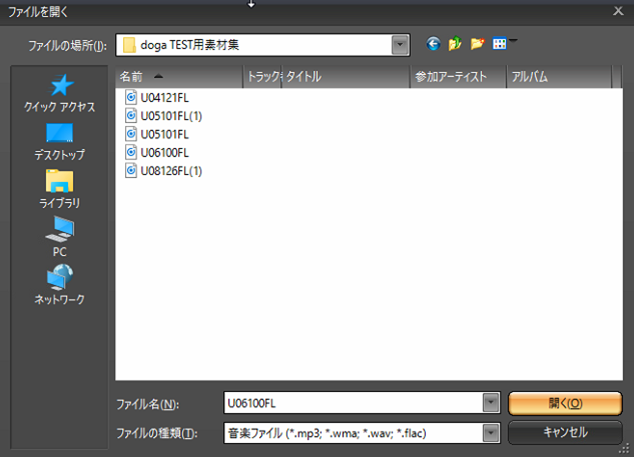Open PC location in sidebar
This screenshot has width=634, height=457.
click(x=60, y=237)
